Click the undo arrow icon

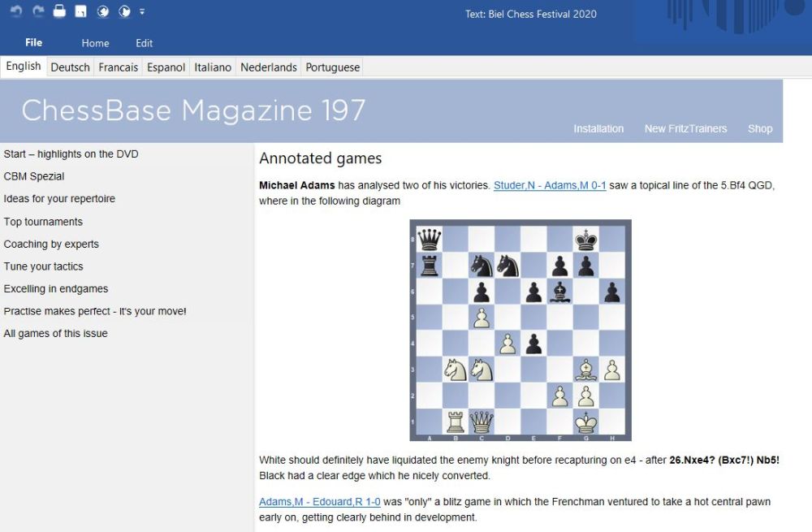[x=16, y=11]
